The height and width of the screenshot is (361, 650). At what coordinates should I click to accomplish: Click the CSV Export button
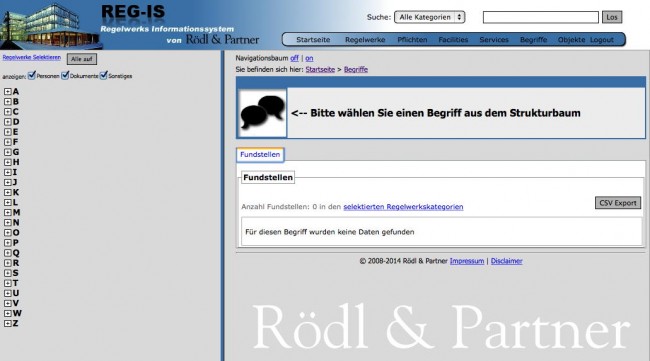tap(618, 203)
